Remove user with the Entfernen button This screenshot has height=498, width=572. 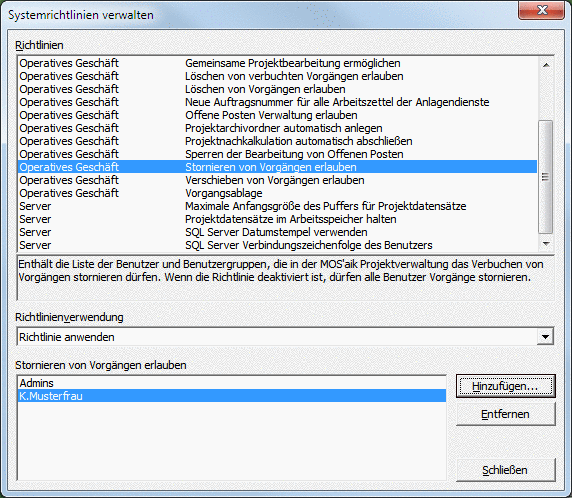click(506, 414)
